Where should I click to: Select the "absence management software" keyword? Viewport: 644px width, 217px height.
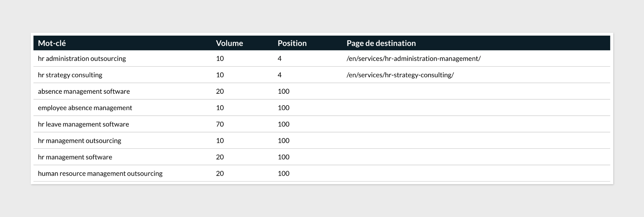pos(84,91)
